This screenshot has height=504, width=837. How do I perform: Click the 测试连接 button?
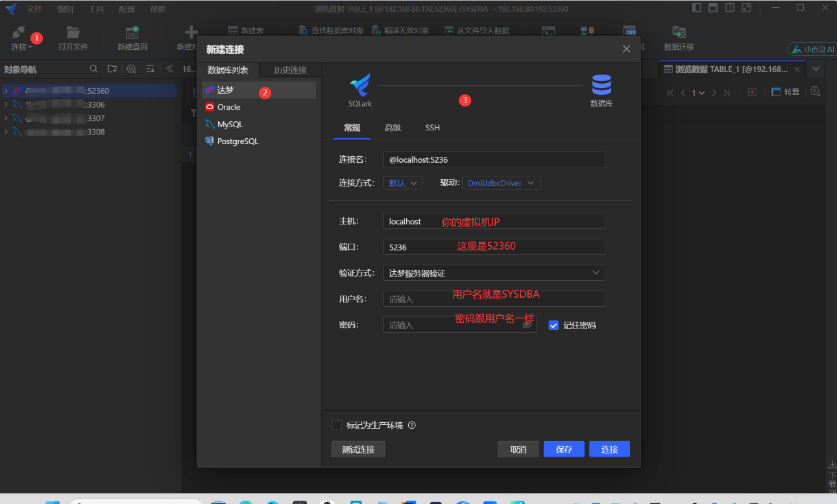coord(358,450)
